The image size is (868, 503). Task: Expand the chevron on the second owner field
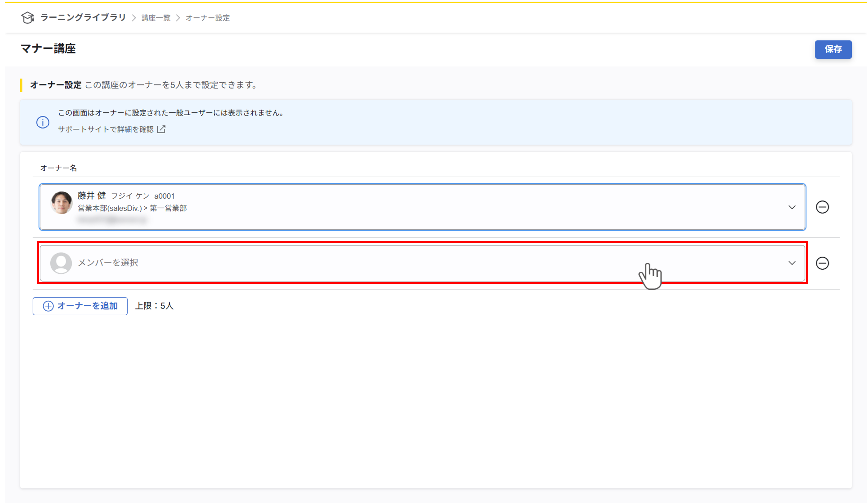tap(791, 263)
